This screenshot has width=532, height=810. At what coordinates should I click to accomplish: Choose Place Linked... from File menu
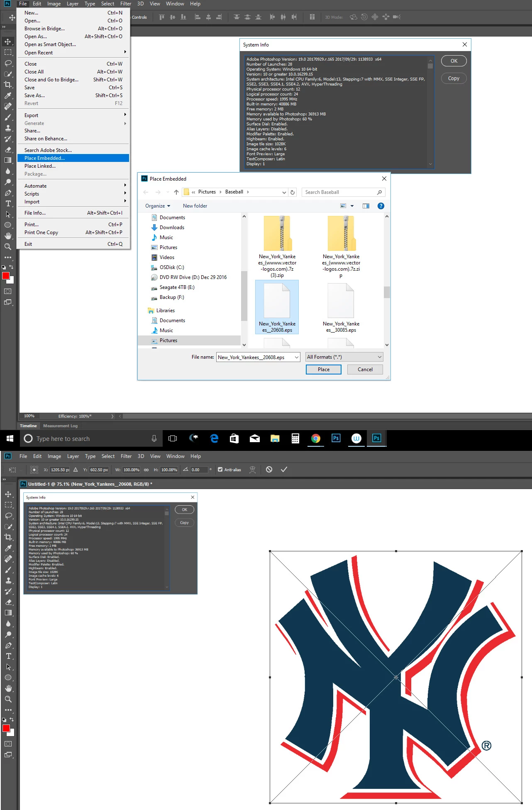tap(73, 166)
